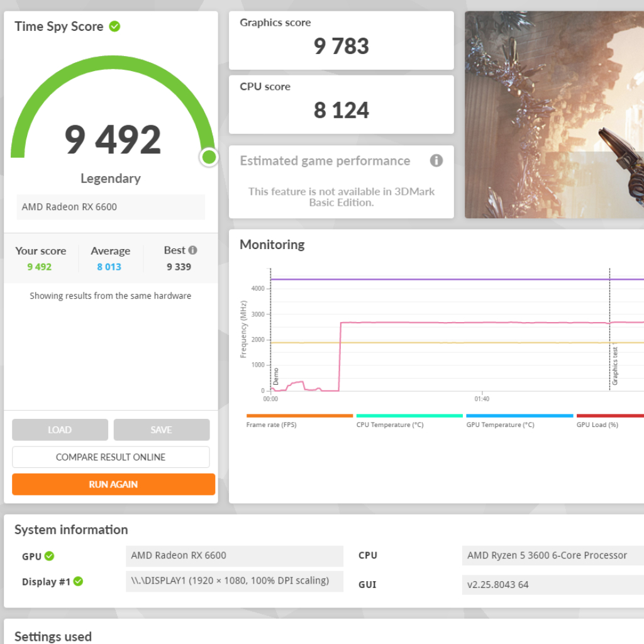Click Your score value 9 492
The width and height of the screenshot is (644, 644).
pyautogui.click(x=40, y=267)
